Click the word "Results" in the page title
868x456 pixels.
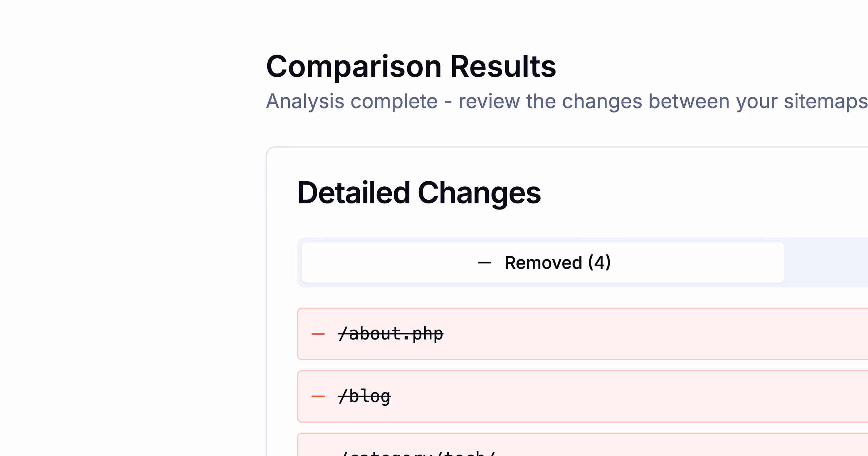(503, 67)
